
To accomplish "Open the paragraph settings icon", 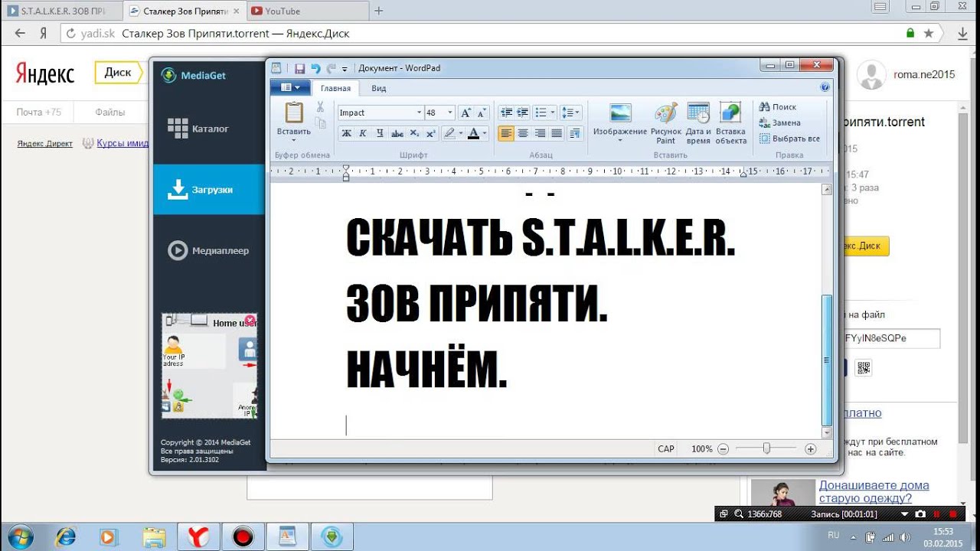I will 574,133.
